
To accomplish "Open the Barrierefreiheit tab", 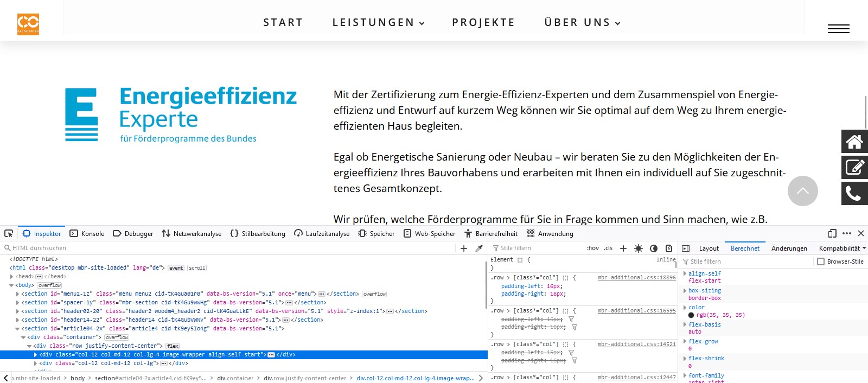I will pyautogui.click(x=491, y=233).
